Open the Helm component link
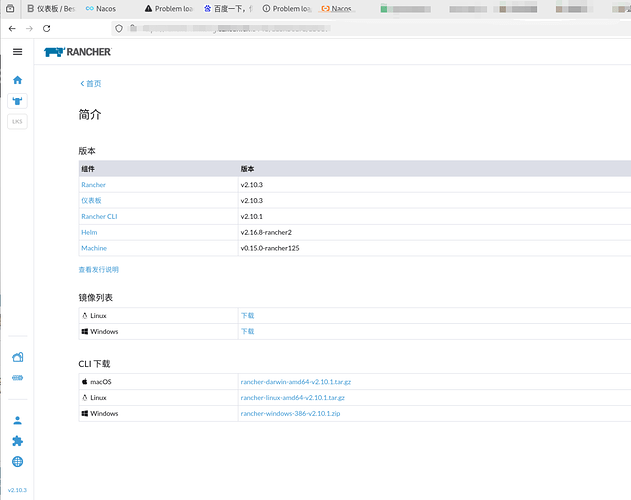 (x=89, y=232)
